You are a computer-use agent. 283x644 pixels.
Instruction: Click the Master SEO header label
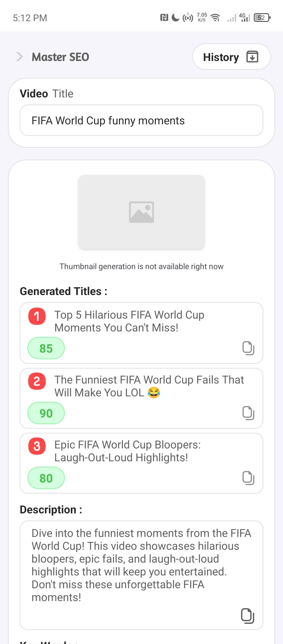click(x=61, y=57)
